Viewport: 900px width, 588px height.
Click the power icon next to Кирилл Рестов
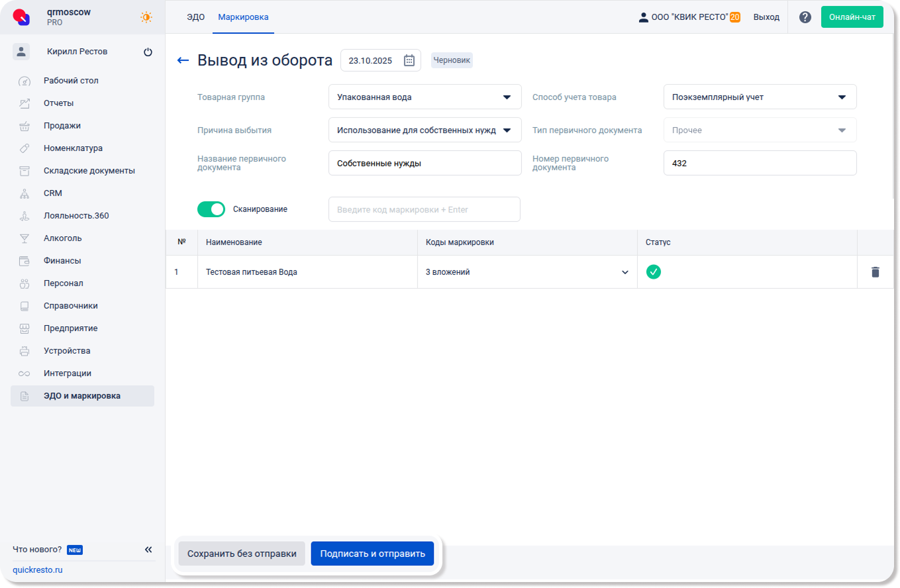(x=148, y=52)
